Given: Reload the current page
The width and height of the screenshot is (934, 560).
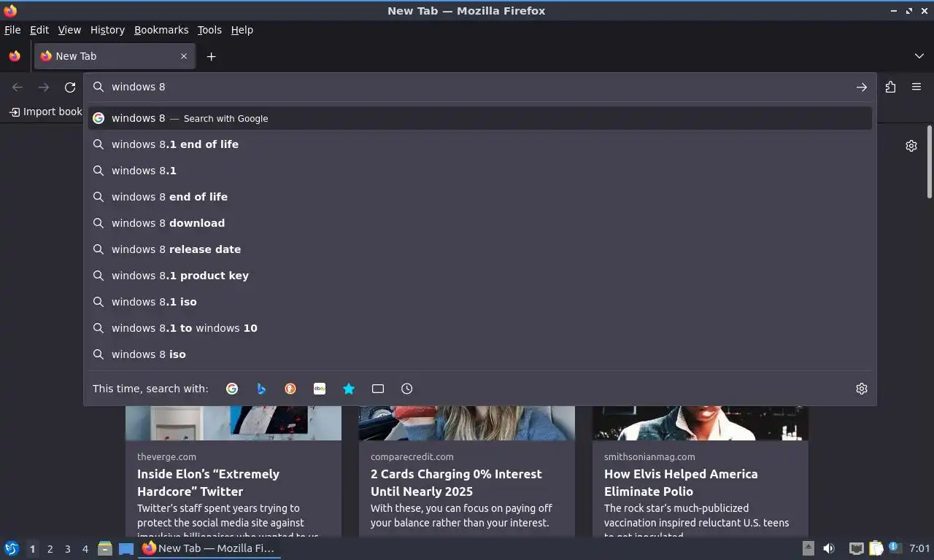Looking at the screenshot, I should [70, 87].
